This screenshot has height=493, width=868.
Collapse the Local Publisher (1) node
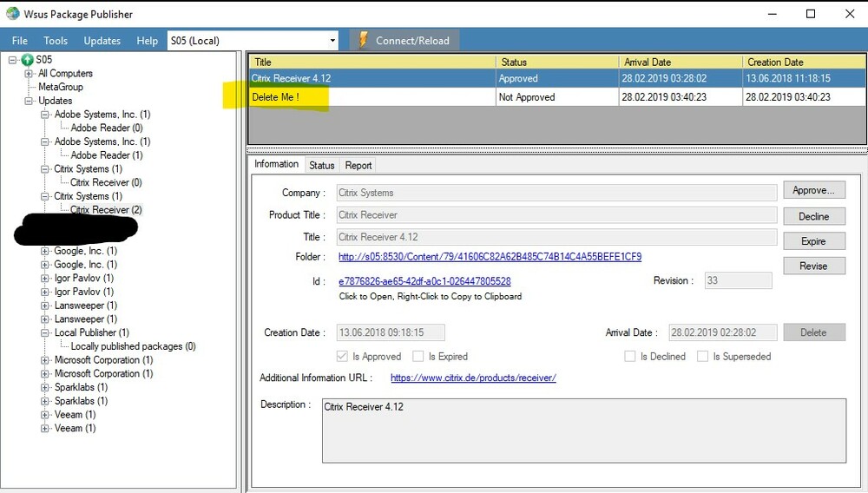pyautogui.click(x=45, y=332)
